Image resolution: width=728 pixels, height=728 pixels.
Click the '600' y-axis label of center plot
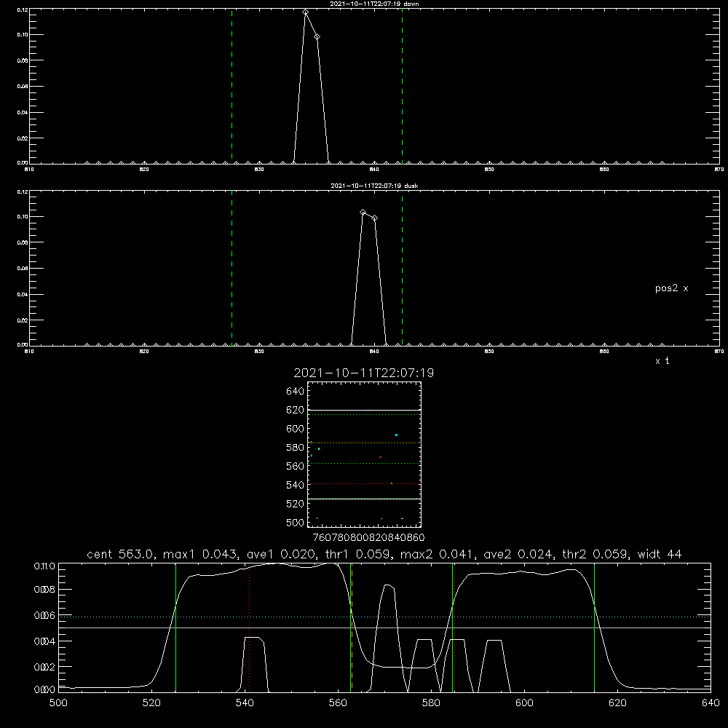296,429
